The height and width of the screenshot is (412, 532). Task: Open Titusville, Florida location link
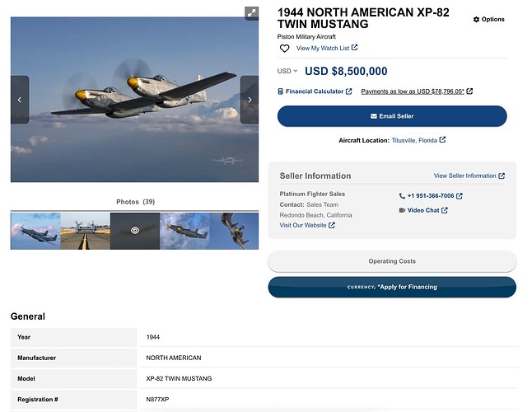tap(418, 140)
